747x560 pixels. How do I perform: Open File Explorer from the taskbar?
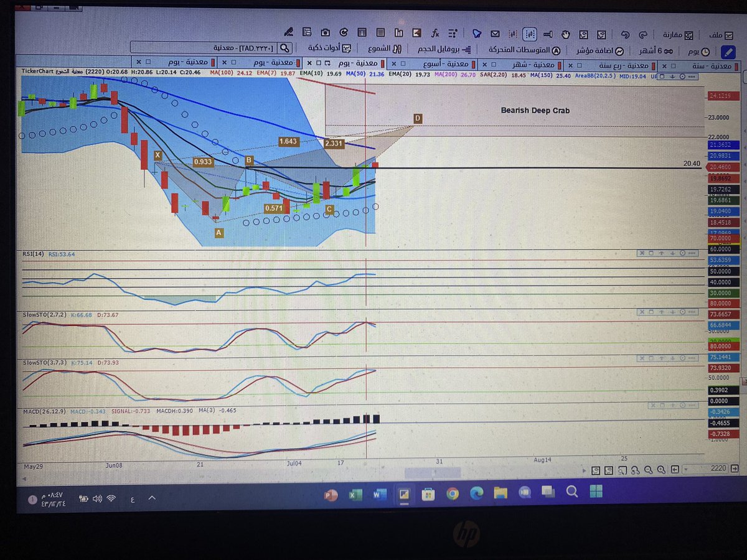click(500, 493)
